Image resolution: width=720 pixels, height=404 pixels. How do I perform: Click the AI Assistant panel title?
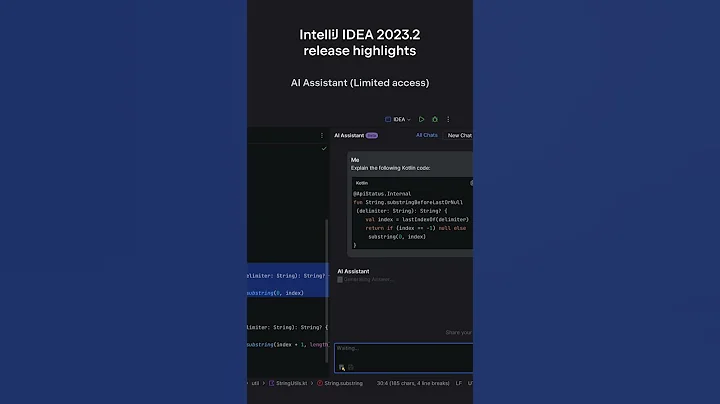[x=349, y=135]
